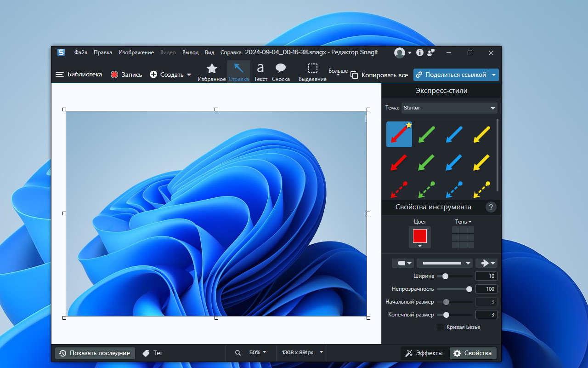Select the Callout (Сноска) tool
Viewport: 588px width, 368px height.
[281, 72]
